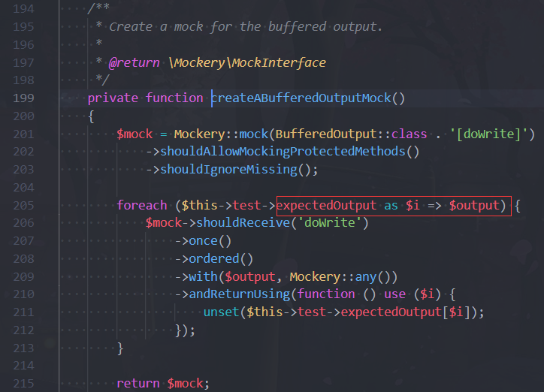Click 'Mockery' on line 209
544x392 pixels.
click(315, 277)
